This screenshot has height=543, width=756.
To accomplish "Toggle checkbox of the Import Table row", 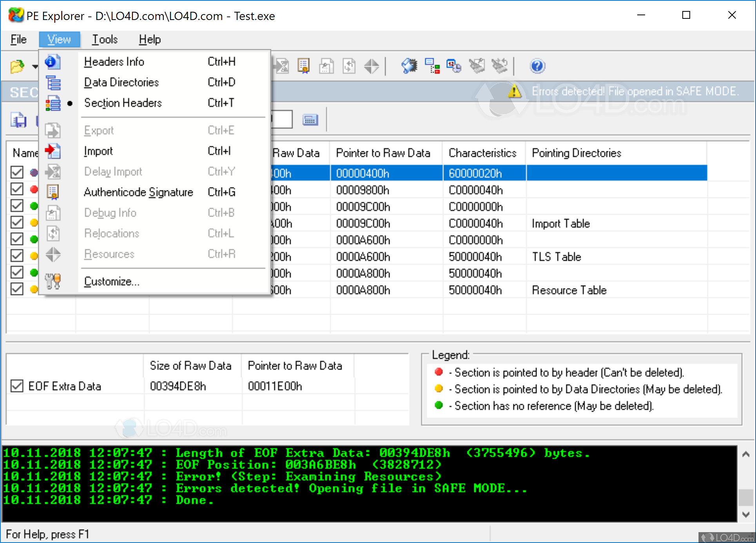I will click(x=17, y=222).
